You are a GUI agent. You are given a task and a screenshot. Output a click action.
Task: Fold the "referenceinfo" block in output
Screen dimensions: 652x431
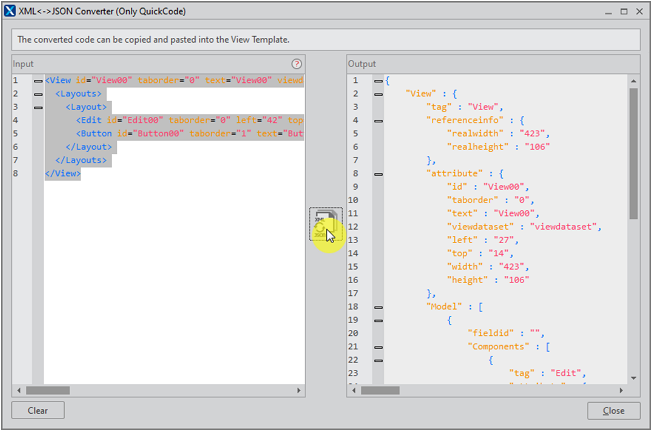coord(378,120)
